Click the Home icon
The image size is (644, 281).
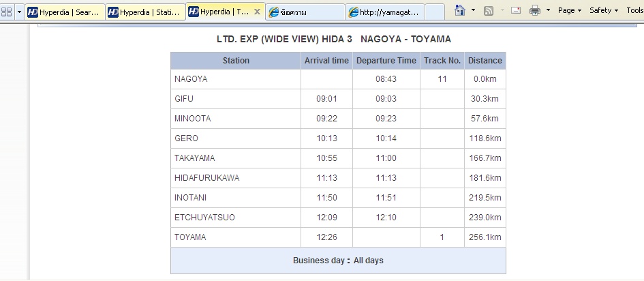pyautogui.click(x=460, y=10)
